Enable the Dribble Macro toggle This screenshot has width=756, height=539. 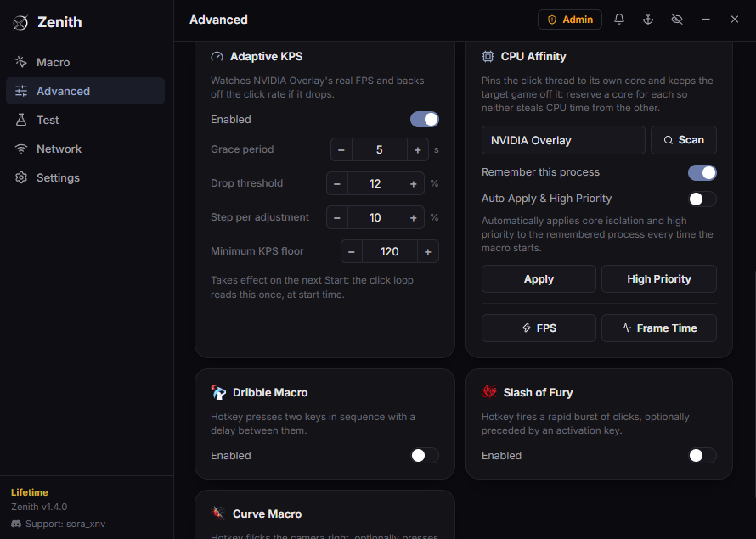tap(424, 455)
